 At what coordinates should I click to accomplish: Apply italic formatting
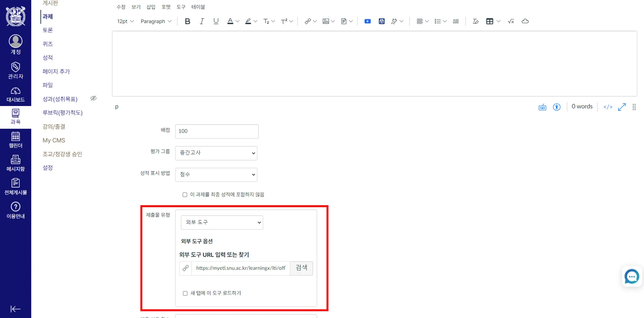click(x=202, y=21)
